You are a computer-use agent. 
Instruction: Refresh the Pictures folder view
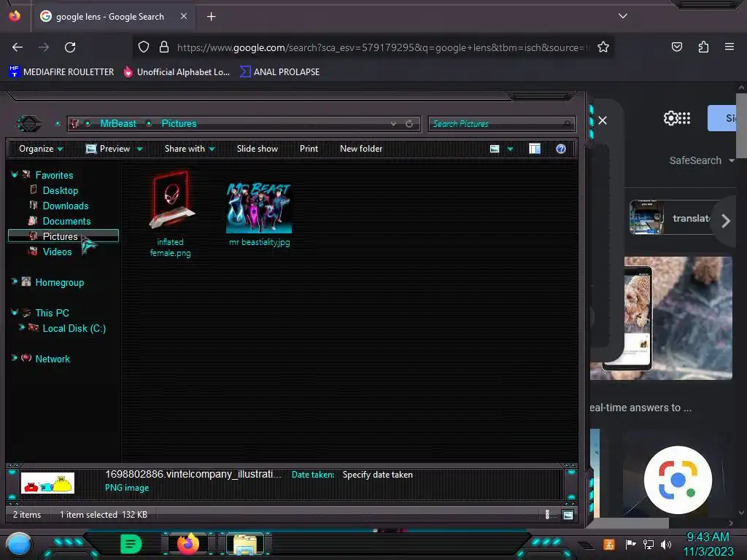tap(409, 124)
